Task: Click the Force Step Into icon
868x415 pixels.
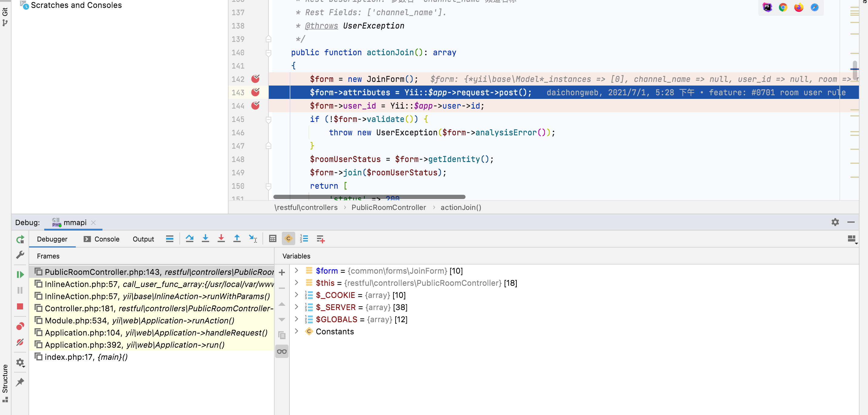Action: 221,239
